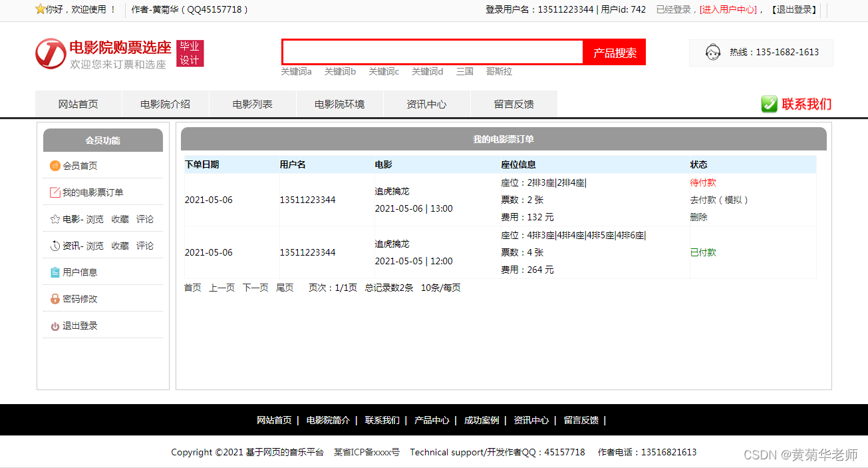Select the 关键词c search keyword
Image resolution: width=868 pixels, height=468 pixels.
384,71
